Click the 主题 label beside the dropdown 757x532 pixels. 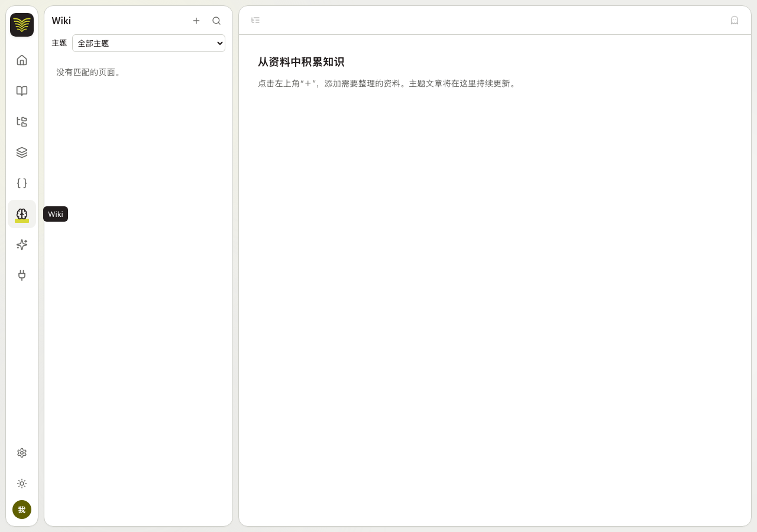(x=59, y=43)
